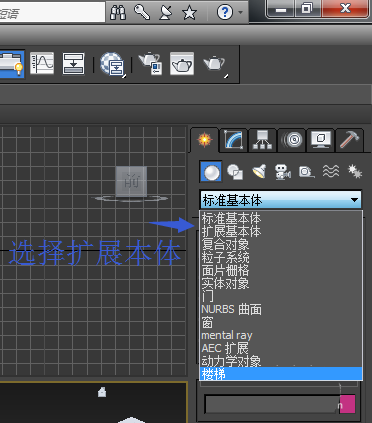Click the layer manager toolbar icon
Screen dimensions: 372x423
pos(12,64)
